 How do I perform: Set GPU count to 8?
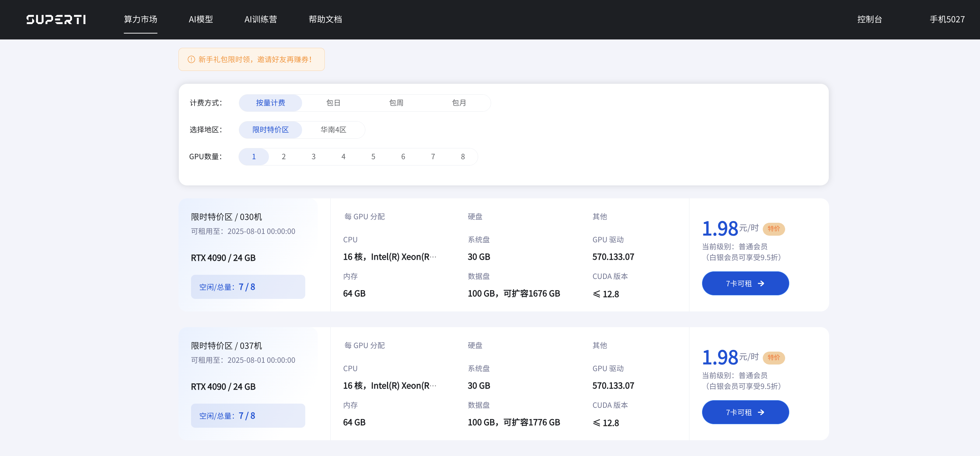tap(463, 157)
